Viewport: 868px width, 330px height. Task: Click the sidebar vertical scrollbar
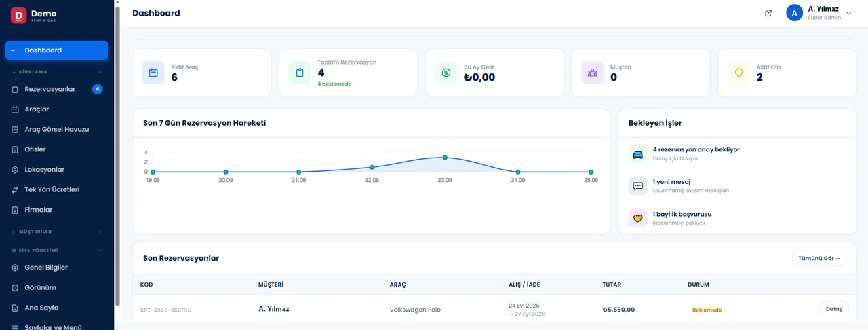(117, 156)
